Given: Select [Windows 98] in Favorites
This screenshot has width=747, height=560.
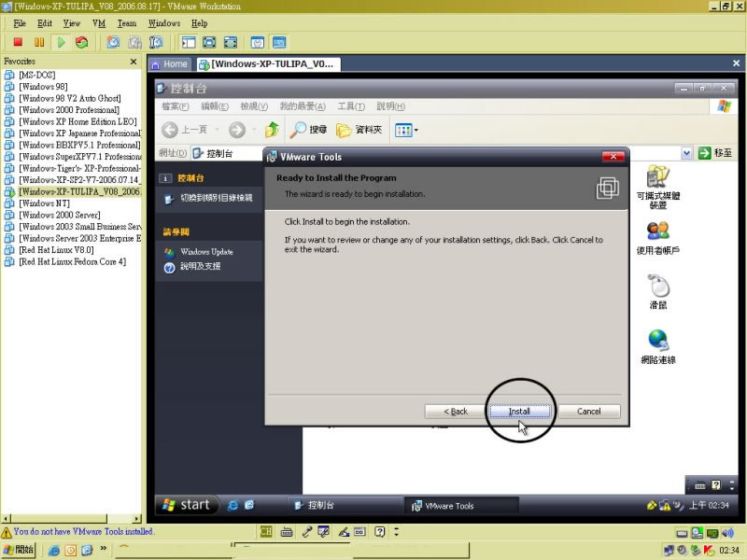Looking at the screenshot, I should coord(43,87).
